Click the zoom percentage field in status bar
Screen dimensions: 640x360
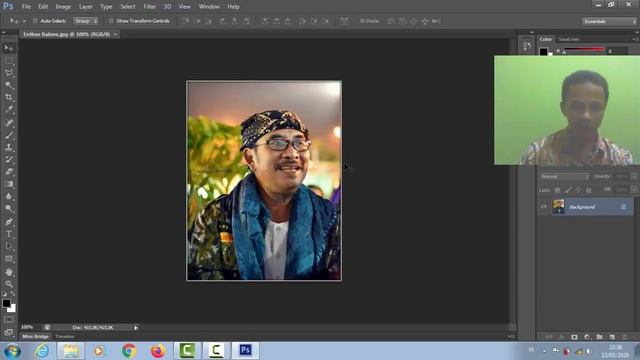[x=27, y=327]
